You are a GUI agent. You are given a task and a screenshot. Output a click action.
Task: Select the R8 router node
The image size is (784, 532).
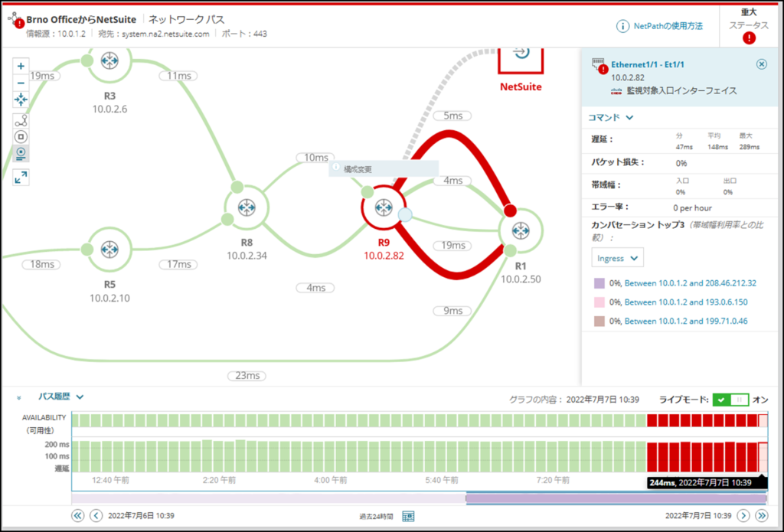tap(247, 207)
